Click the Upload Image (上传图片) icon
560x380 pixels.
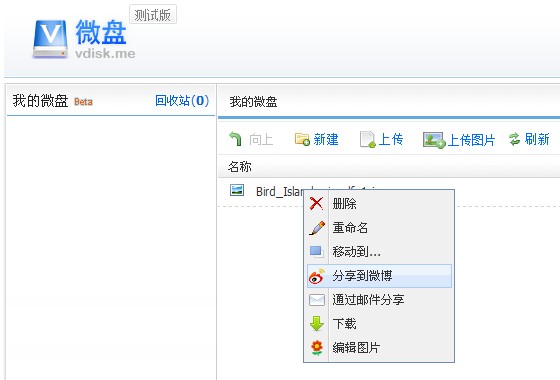click(434, 140)
